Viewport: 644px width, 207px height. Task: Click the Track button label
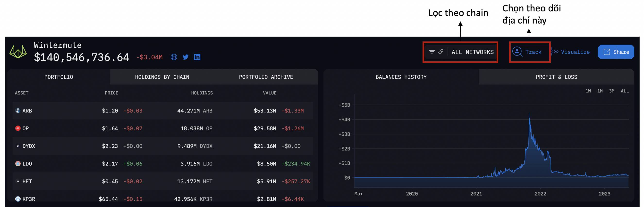[533, 52]
